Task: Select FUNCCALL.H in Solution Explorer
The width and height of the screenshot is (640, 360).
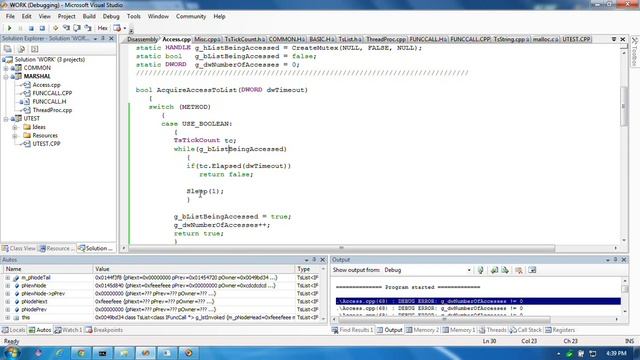Action: coord(49,102)
